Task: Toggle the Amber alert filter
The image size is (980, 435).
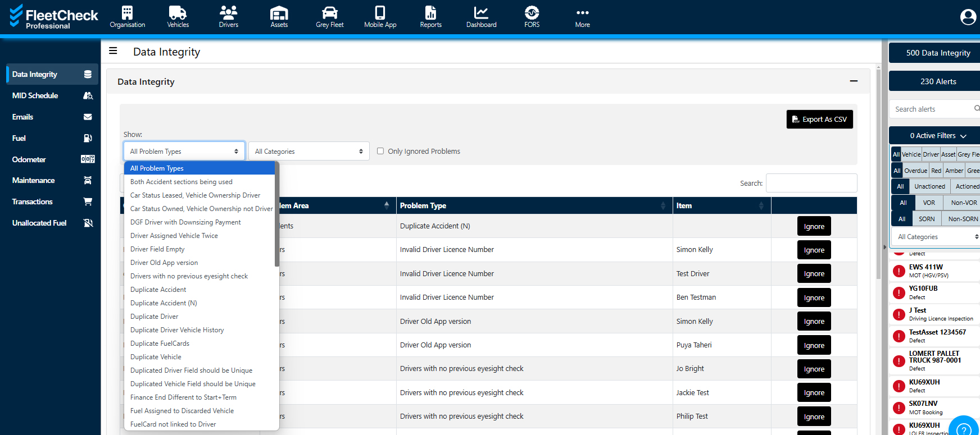Action: 954,171
